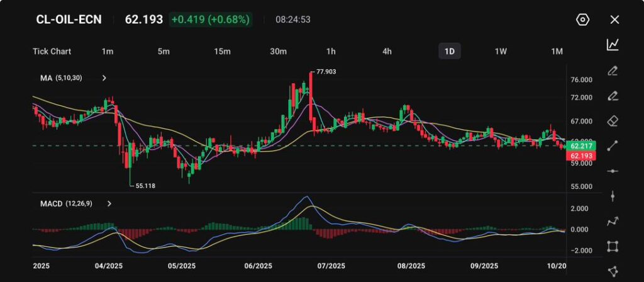Switch to 4h timeframe
Image resolution: width=644 pixels, height=282 pixels.
[387, 51]
